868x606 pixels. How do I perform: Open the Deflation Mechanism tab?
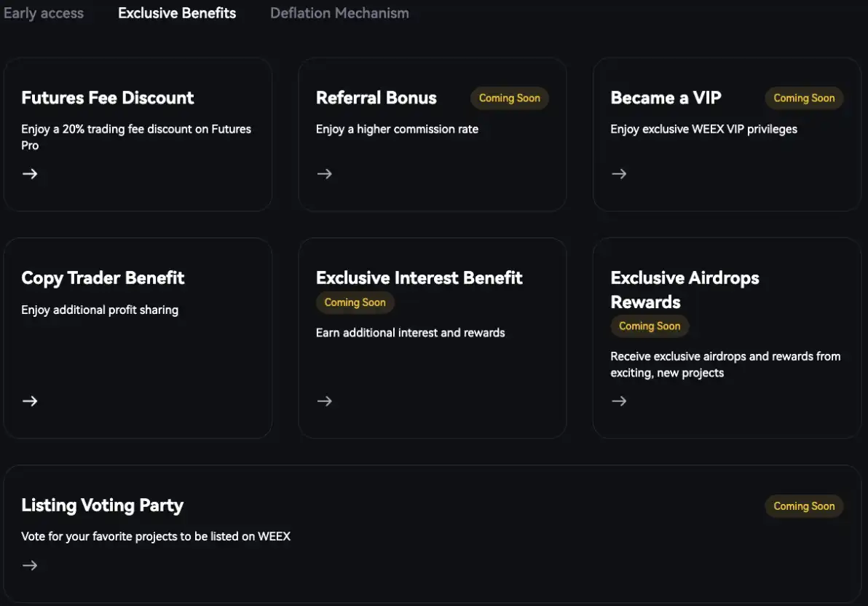click(x=339, y=13)
